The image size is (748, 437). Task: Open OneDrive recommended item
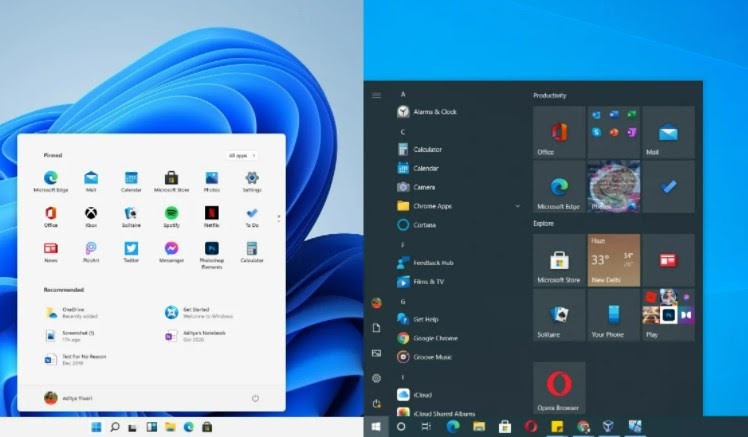pos(72,312)
